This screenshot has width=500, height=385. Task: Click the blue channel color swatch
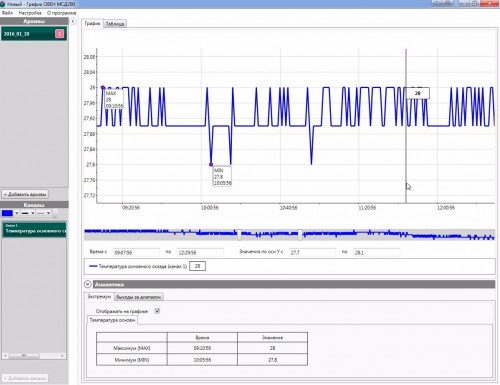pos(7,213)
